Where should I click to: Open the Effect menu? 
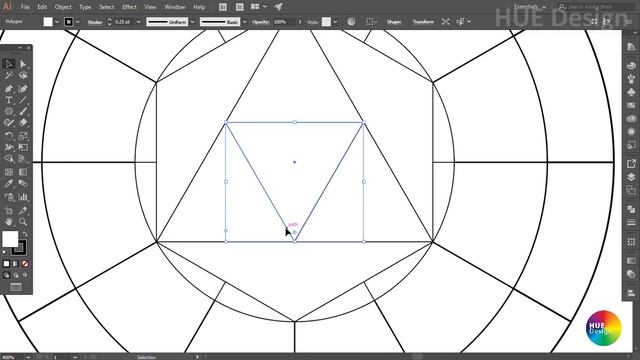pos(129,7)
